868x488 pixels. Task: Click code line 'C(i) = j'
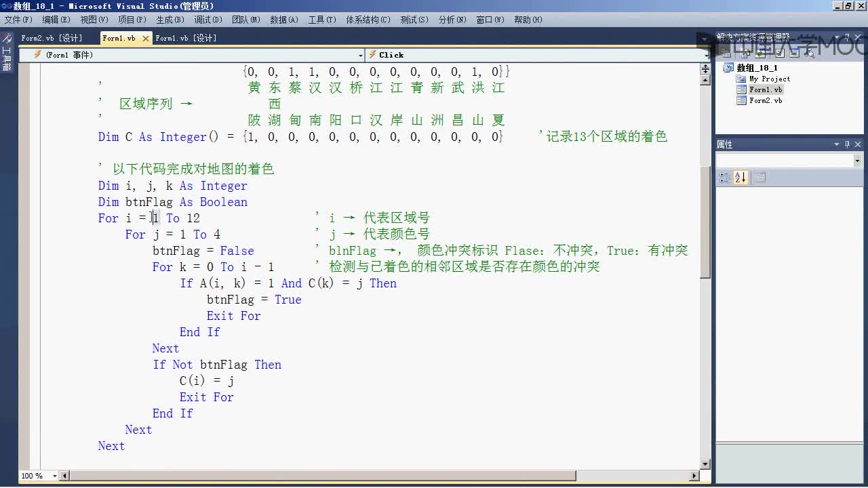pos(207,381)
